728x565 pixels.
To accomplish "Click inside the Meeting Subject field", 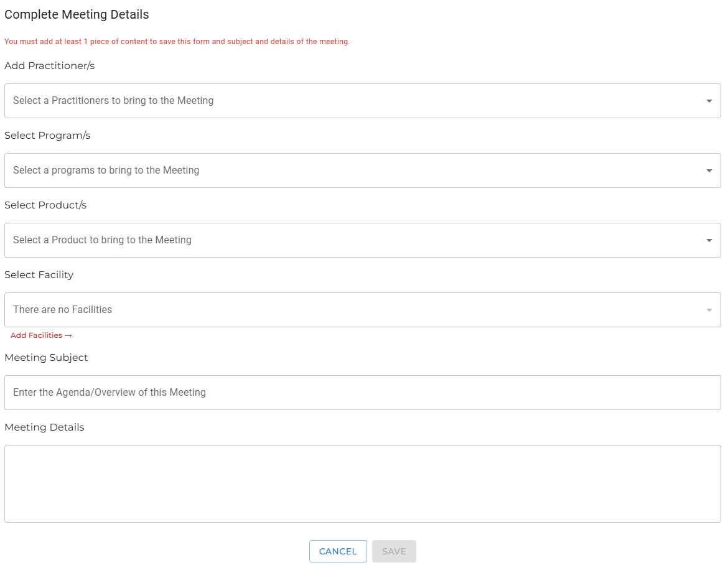I will pos(363,392).
